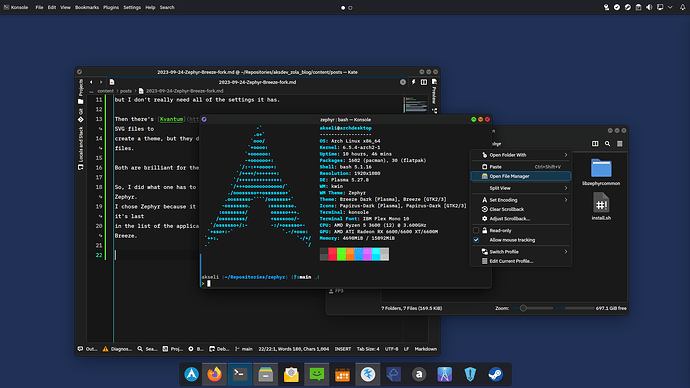Open the Markdown syntax mode selector
This screenshot has height=388, width=690.
426,349
